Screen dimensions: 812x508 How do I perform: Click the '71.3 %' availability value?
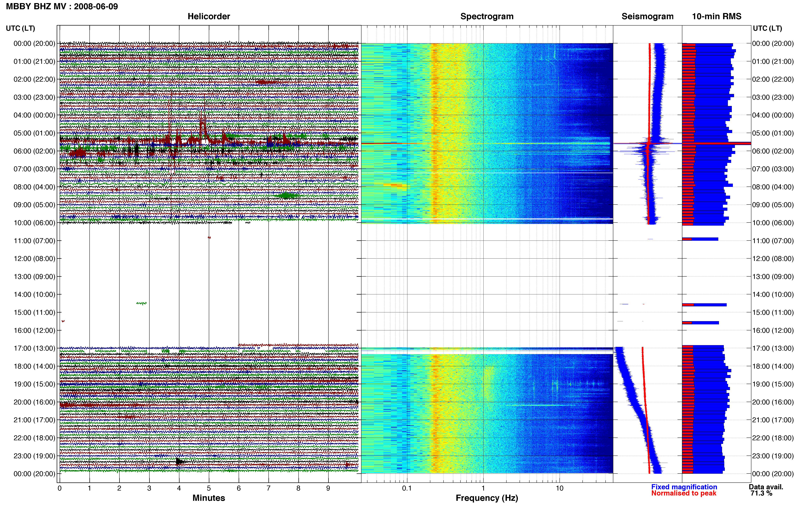pyautogui.click(x=761, y=493)
